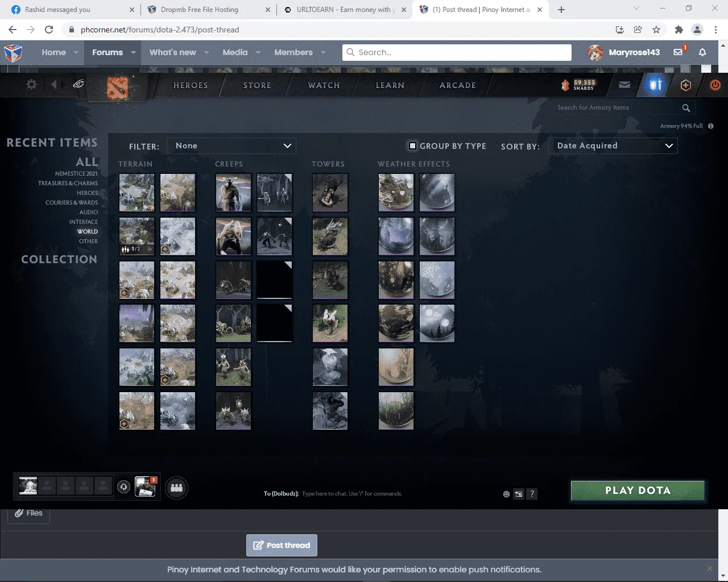Click the back arrow in Dota header

54,85
